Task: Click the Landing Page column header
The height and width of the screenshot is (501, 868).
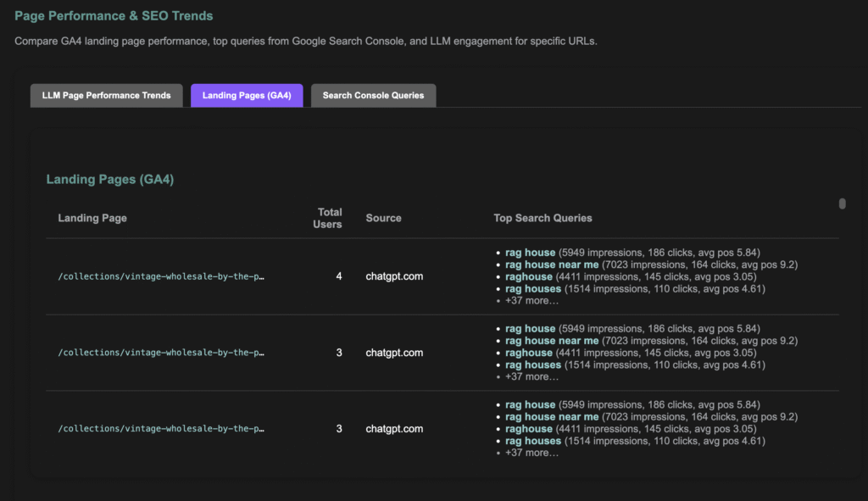Action: (x=92, y=218)
